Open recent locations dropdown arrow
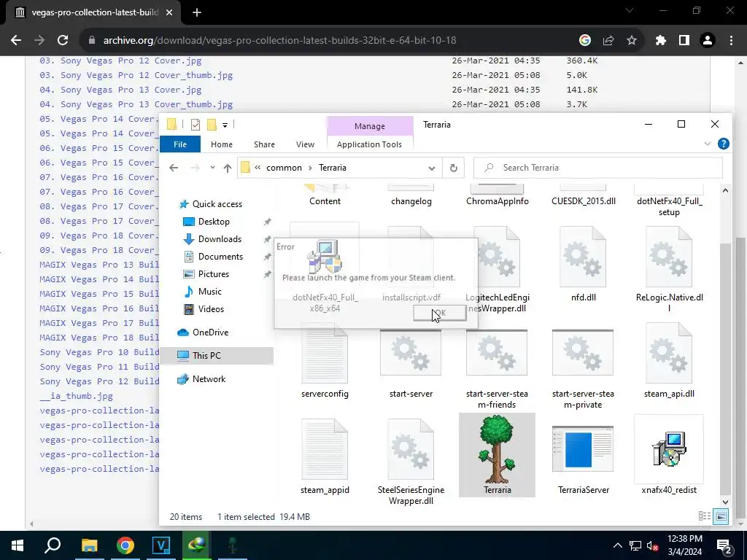This screenshot has width=747, height=560. click(x=212, y=168)
